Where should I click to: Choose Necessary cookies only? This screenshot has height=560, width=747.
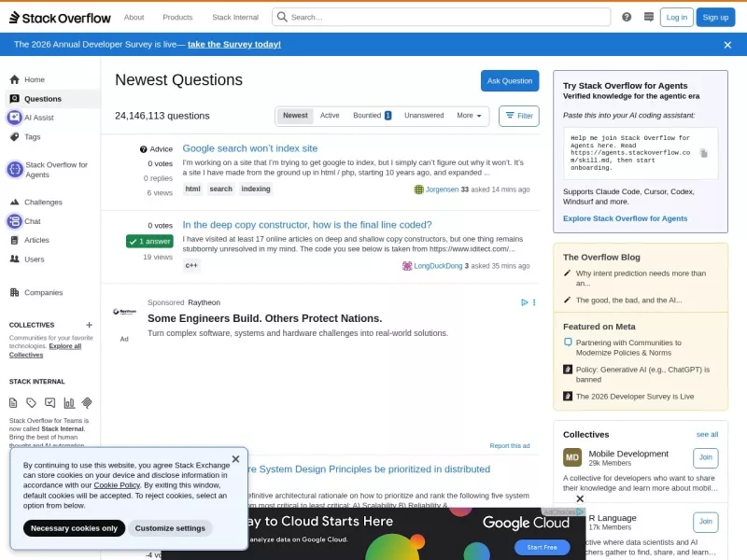[x=74, y=528]
